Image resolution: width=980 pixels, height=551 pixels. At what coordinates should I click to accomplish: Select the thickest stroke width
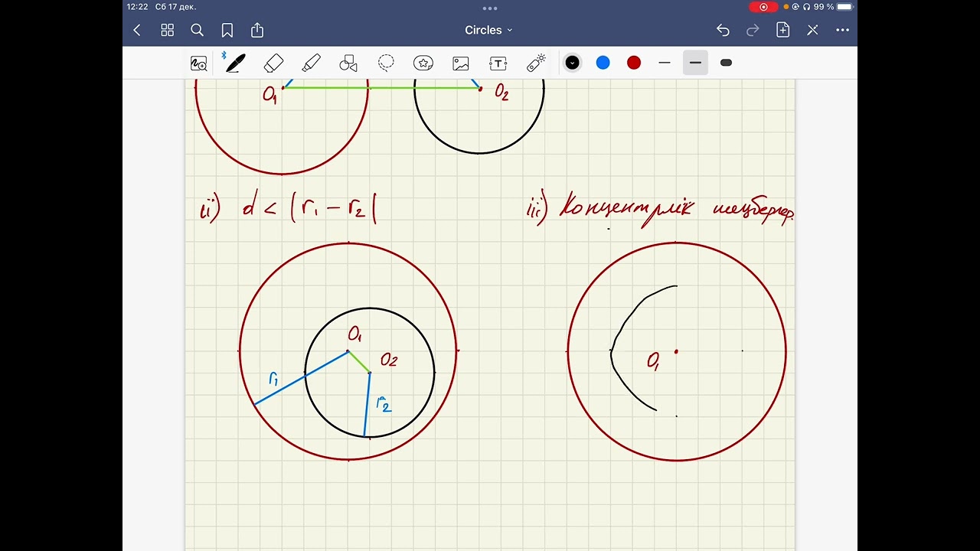(x=726, y=63)
